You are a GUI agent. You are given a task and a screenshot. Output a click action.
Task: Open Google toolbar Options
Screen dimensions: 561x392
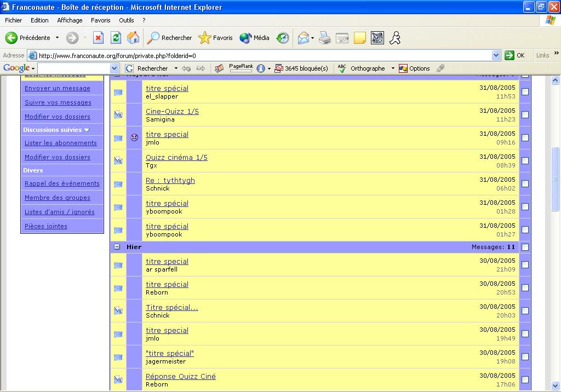pos(414,68)
